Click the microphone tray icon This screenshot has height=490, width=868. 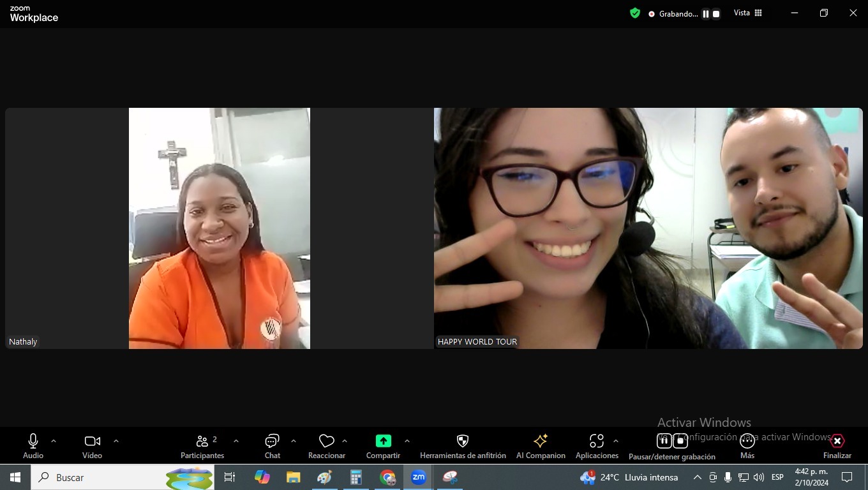click(728, 477)
